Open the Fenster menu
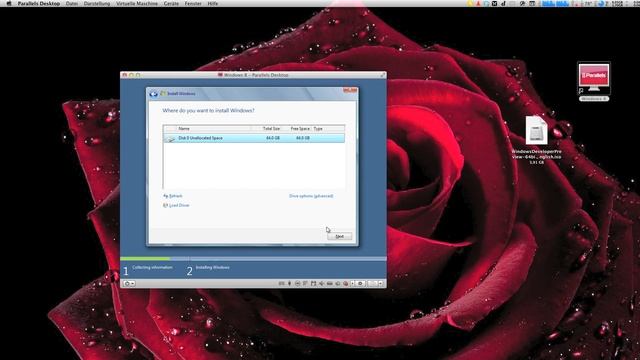The height and width of the screenshot is (360, 640). (x=193, y=4)
